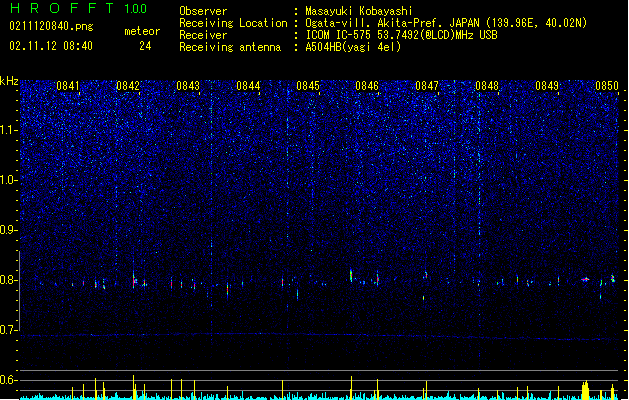Click the 0.8 kHz axis label
The width and height of the screenshot is (629, 400).
pyautogui.click(x=9, y=280)
